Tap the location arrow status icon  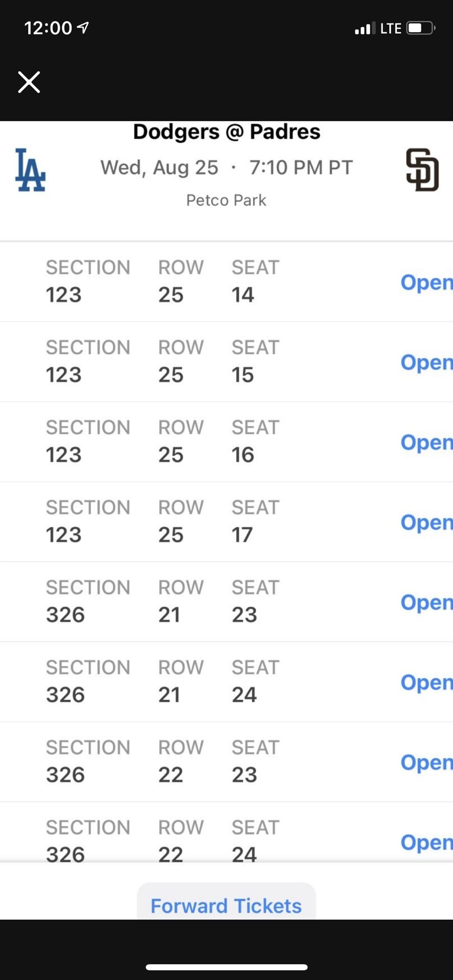click(83, 28)
